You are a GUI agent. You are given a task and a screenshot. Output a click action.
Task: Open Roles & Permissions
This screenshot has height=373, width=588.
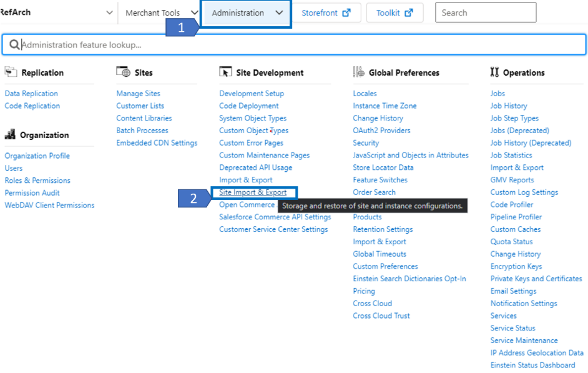(x=37, y=181)
